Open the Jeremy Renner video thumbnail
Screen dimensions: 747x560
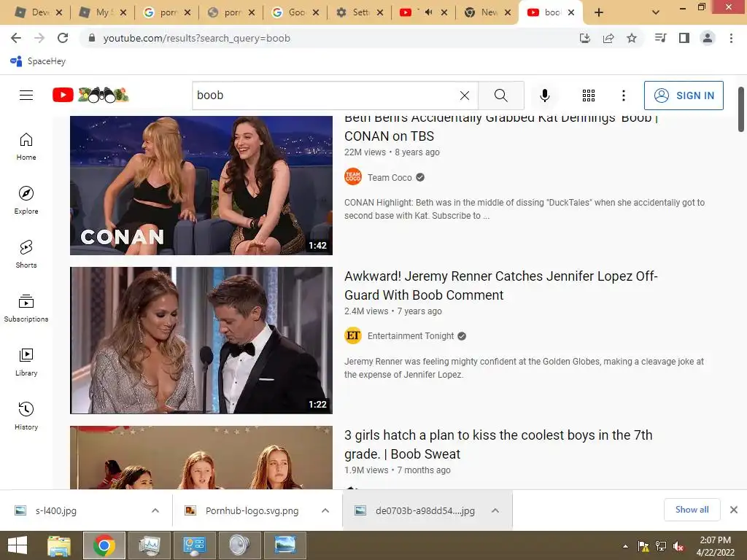pos(201,340)
